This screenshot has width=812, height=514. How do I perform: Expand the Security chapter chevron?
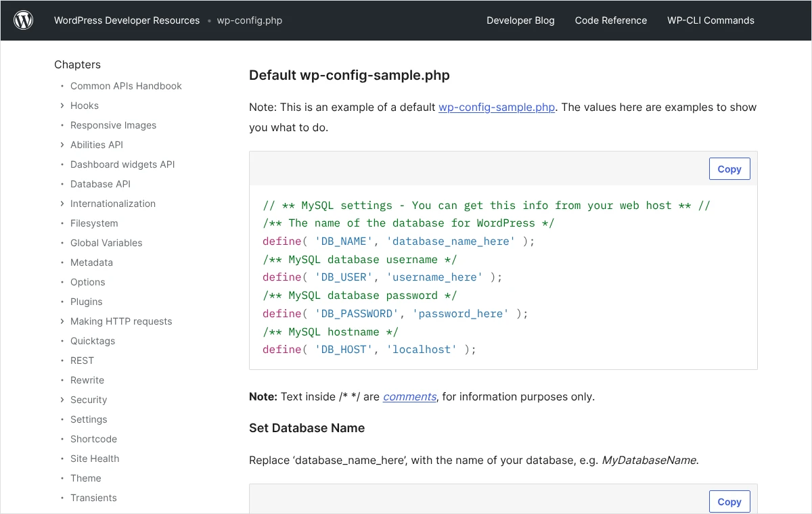coord(62,400)
